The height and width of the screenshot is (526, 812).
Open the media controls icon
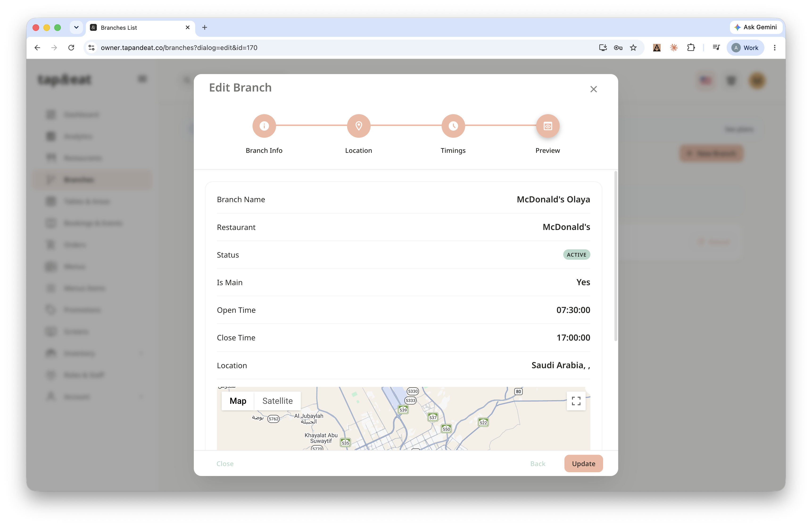pyautogui.click(x=716, y=48)
